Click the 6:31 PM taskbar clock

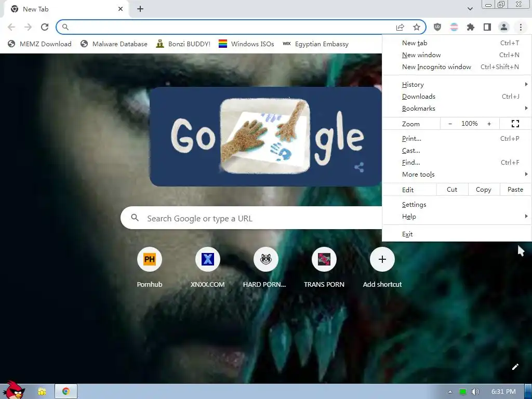pos(503,392)
